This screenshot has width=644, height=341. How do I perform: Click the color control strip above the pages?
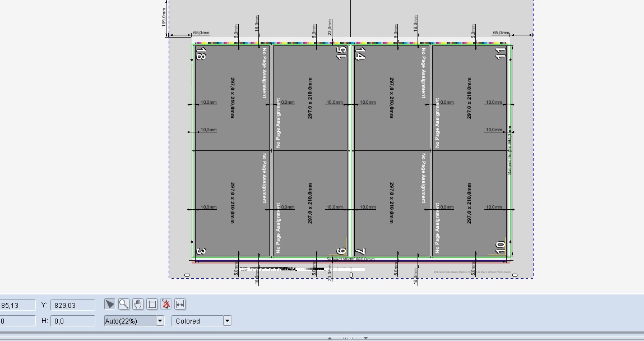point(353,43)
